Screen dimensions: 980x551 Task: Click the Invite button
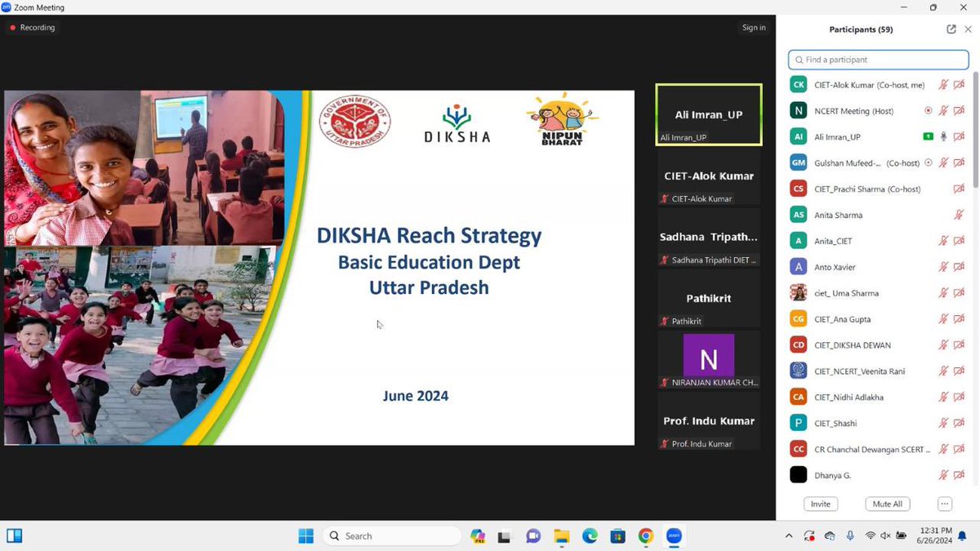(x=821, y=504)
